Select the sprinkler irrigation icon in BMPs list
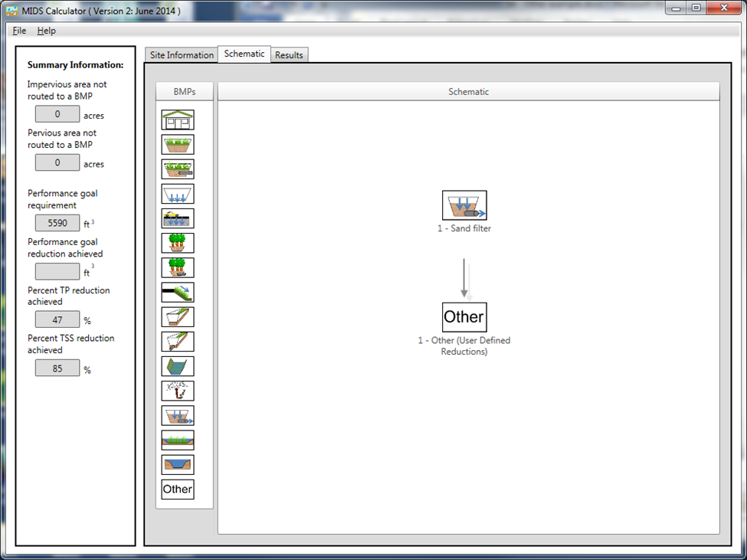747x560 pixels. 178,391
